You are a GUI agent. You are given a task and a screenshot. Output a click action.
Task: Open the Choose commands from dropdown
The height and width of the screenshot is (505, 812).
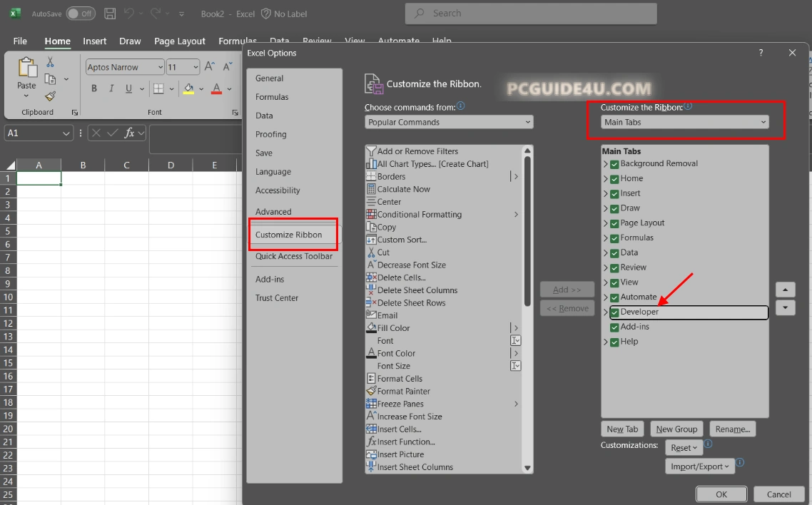[x=449, y=122]
